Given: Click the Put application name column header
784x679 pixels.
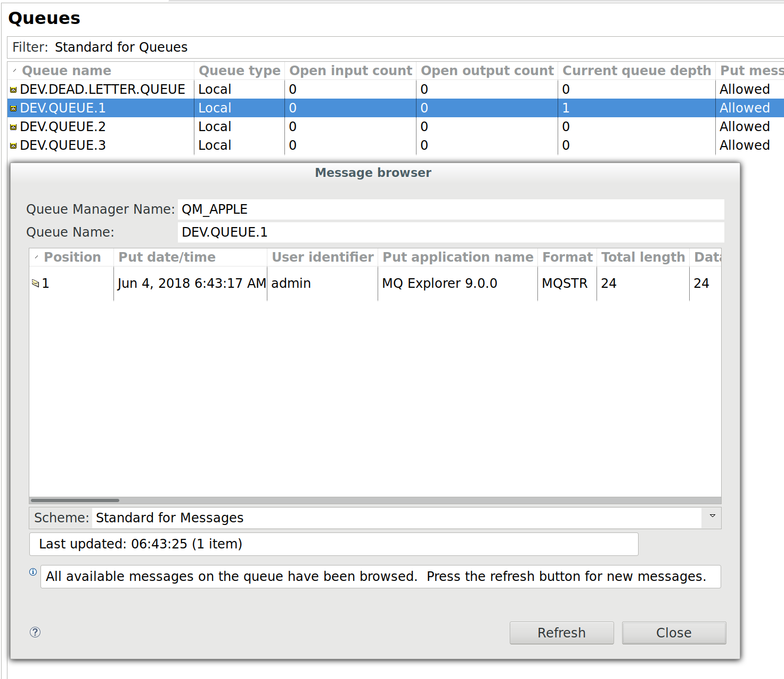Looking at the screenshot, I should click(458, 257).
